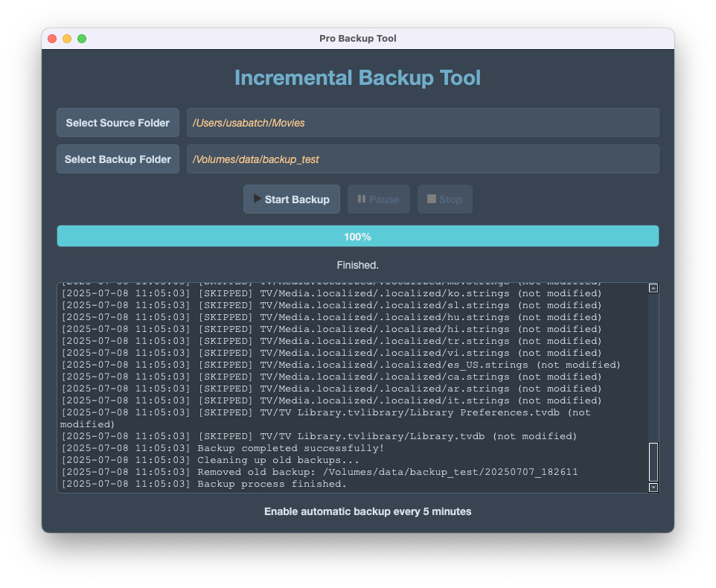Click the log entry for hi.strings

(x=331, y=329)
